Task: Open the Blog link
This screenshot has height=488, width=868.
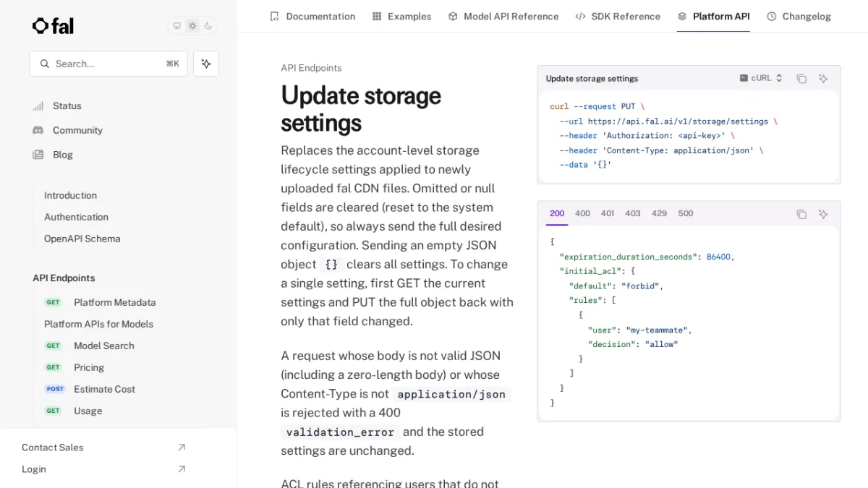Action: tap(63, 155)
